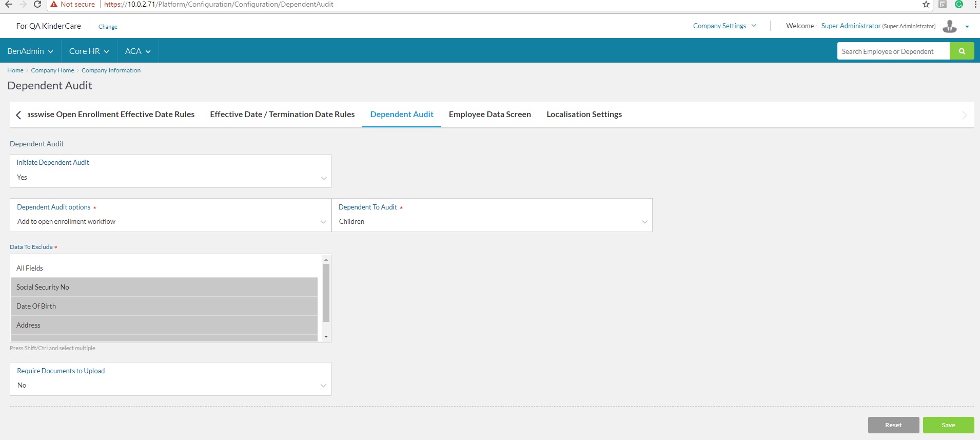Click the Grammarly extension icon
Viewport: 980px width, 440px height.
pyautogui.click(x=959, y=5)
